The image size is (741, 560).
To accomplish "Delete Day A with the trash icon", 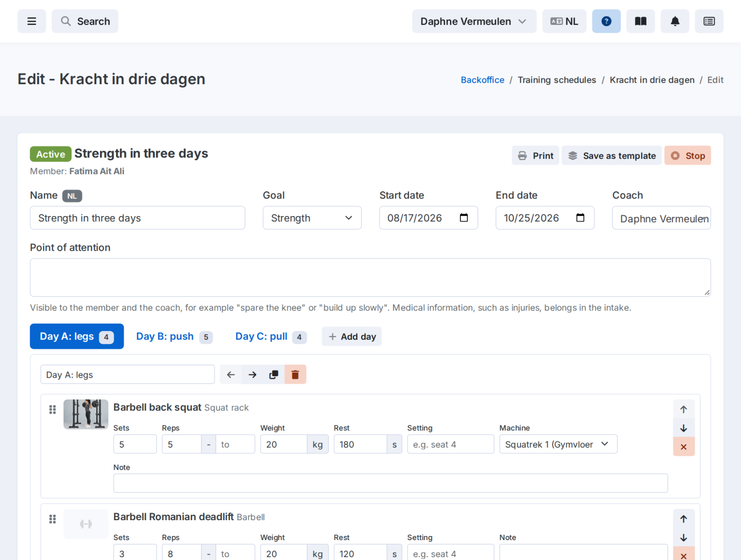I will pyautogui.click(x=295, y=374).
